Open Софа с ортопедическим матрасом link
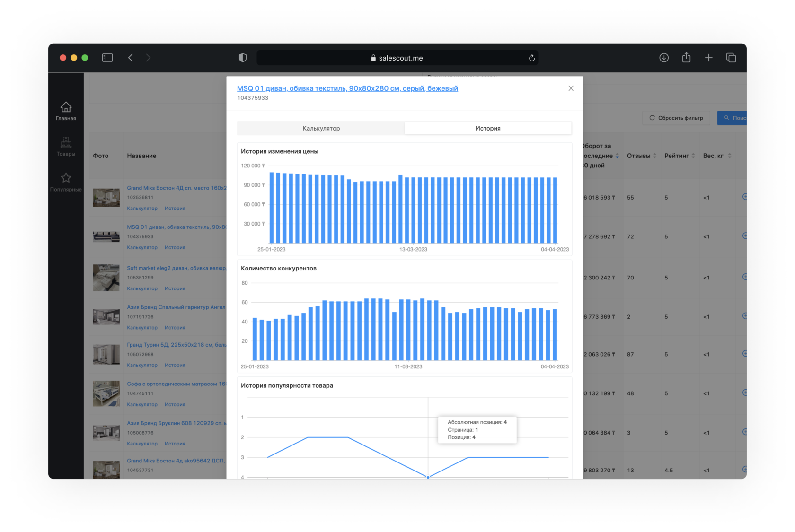Image resolution: width=795 pixels, height=532 pixels. pyautogui.click(x=177, y=384)
